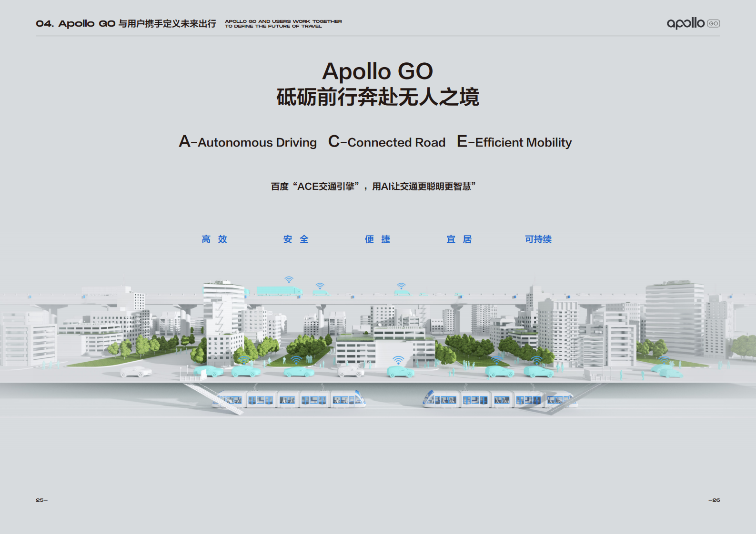Viewport: 756px width, 534px height.
Task: Select 'C-Connected Road' text
Action: pos(387,142)
